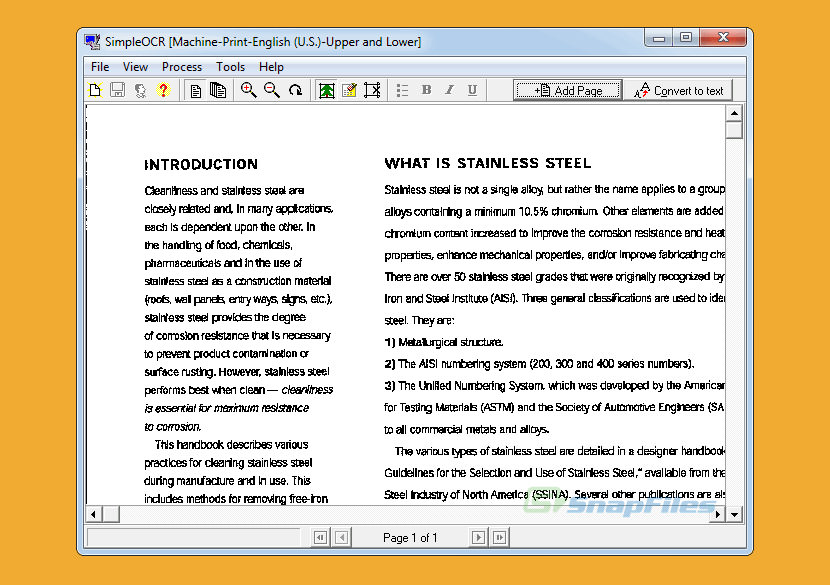Maximize the SimpleOCR window
Screen dimensions: 830x585
pyautogui.click(x=686, y=37)
